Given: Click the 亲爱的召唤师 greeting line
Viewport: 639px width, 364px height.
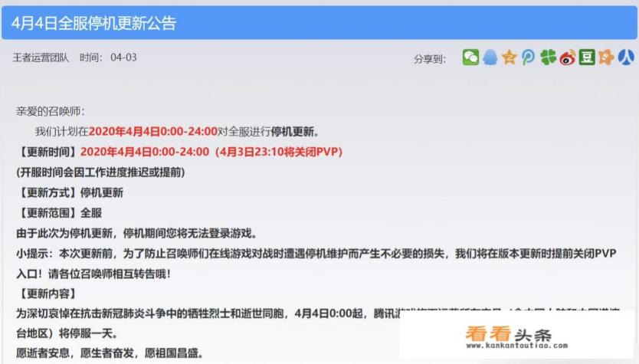Looking at the screenshot, I should (x=50, y=111).
